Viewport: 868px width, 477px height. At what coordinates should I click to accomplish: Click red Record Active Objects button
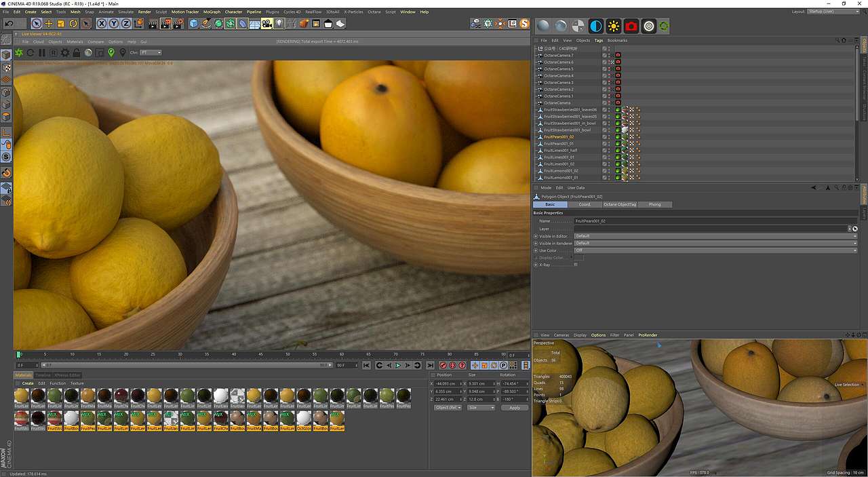pyautogui.click(x=443, y=365)
